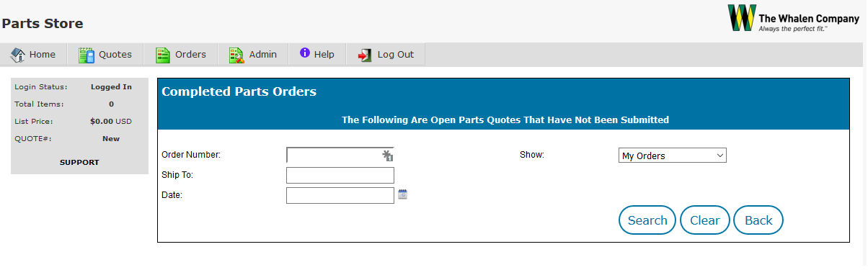Click the Orders list icon

(163, 55)
